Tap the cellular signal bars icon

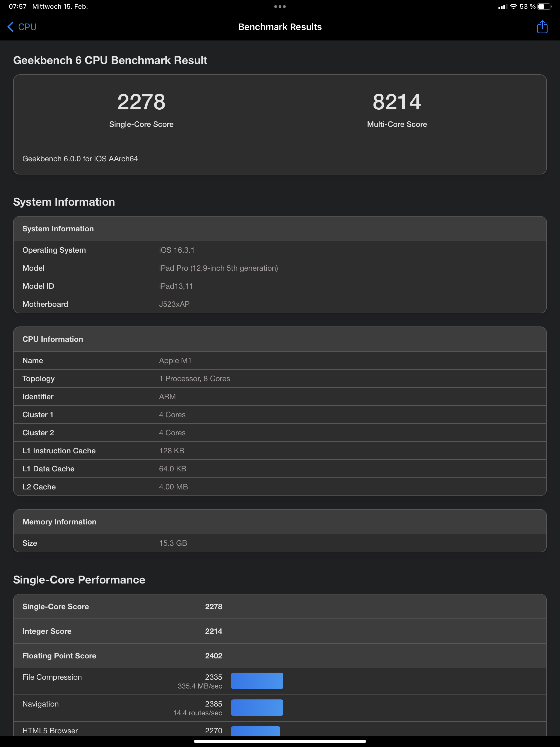pos(502,7)
